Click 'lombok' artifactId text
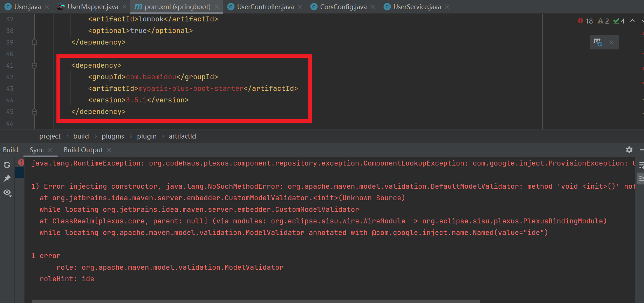Viewport: 644px width, 303px height. point(151,19)
